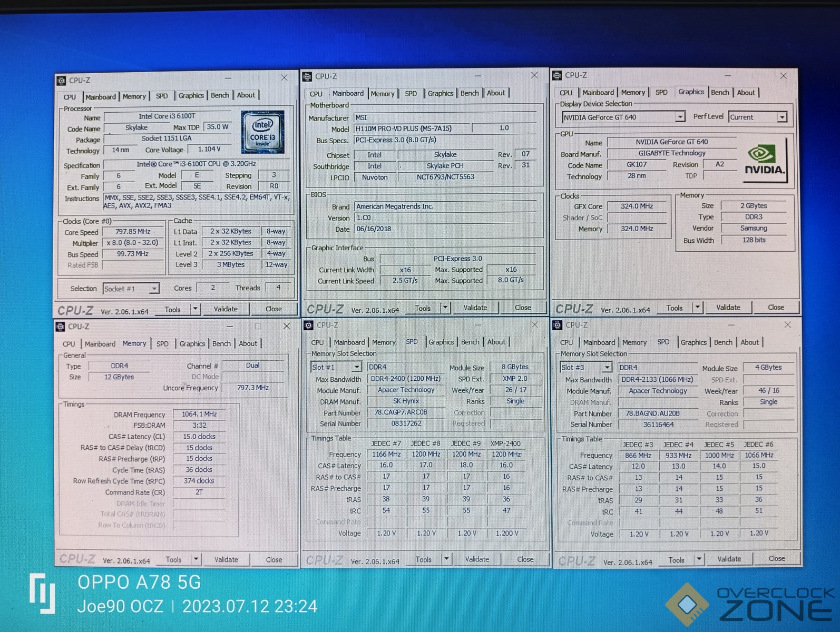The image size is (840, 632).
Task: Click the Multiplier x 8.0 (8.0 - 32.0) value
Action: point(133,243)
